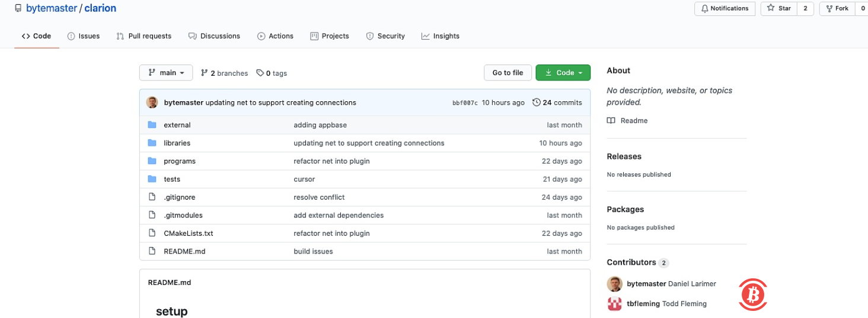Click the red Bitcoin logo icon

tap(753, 294)
